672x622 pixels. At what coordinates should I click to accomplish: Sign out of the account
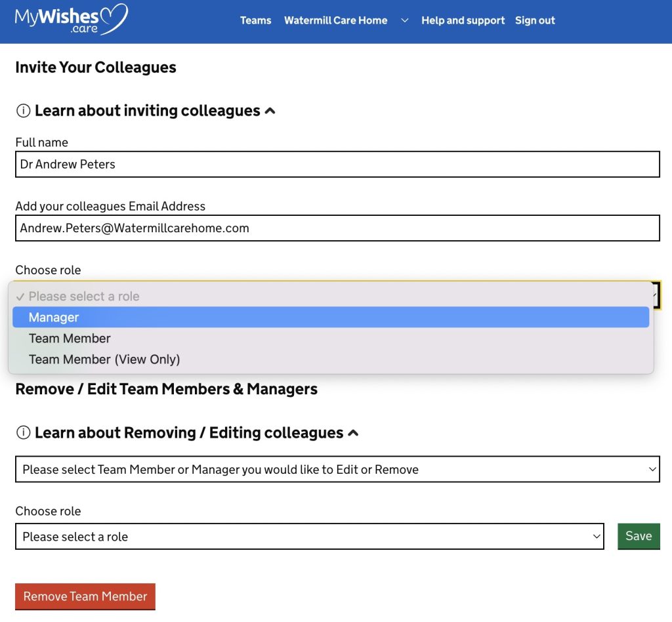pos(535,20)
